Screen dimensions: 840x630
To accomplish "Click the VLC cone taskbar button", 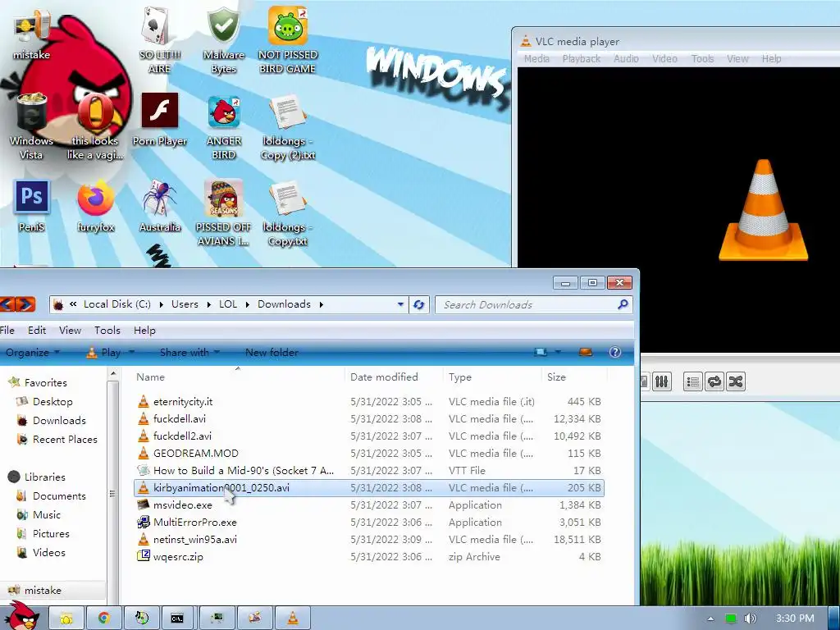I will [293, 618].
